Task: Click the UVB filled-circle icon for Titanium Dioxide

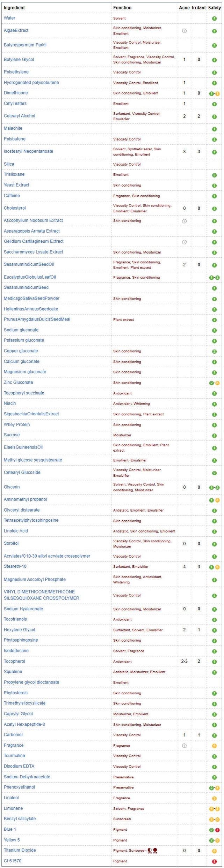Action: tap(155, 851)
